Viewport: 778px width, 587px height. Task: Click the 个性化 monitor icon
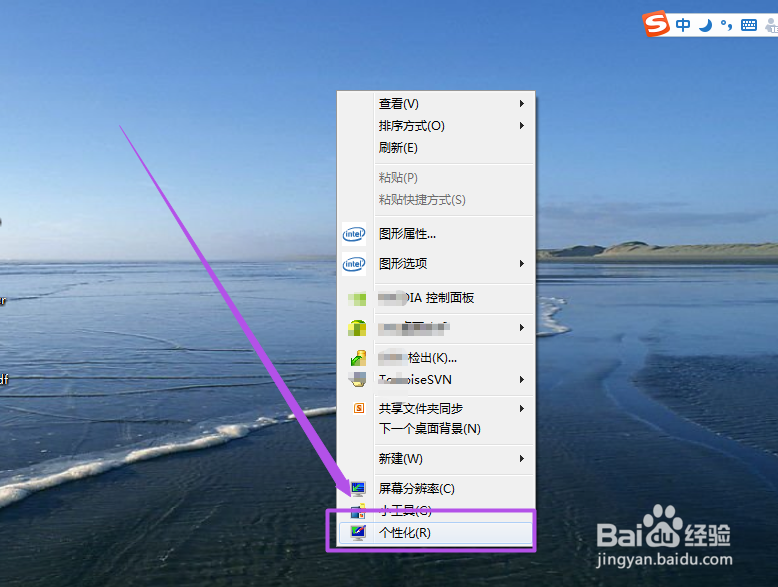358,532
